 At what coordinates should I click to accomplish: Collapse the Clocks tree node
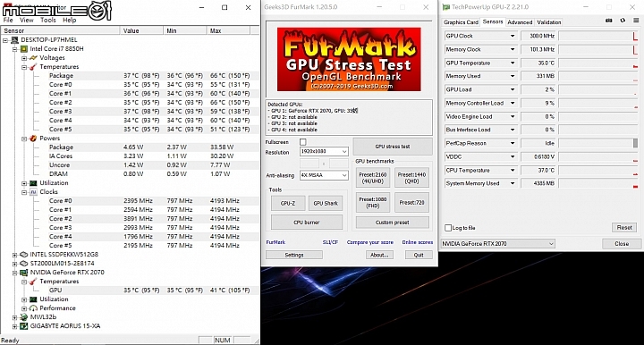[24, 192]
